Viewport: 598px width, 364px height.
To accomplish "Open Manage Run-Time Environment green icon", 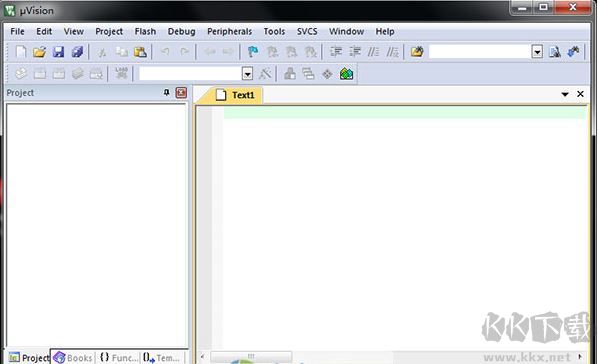I will 346,74.
